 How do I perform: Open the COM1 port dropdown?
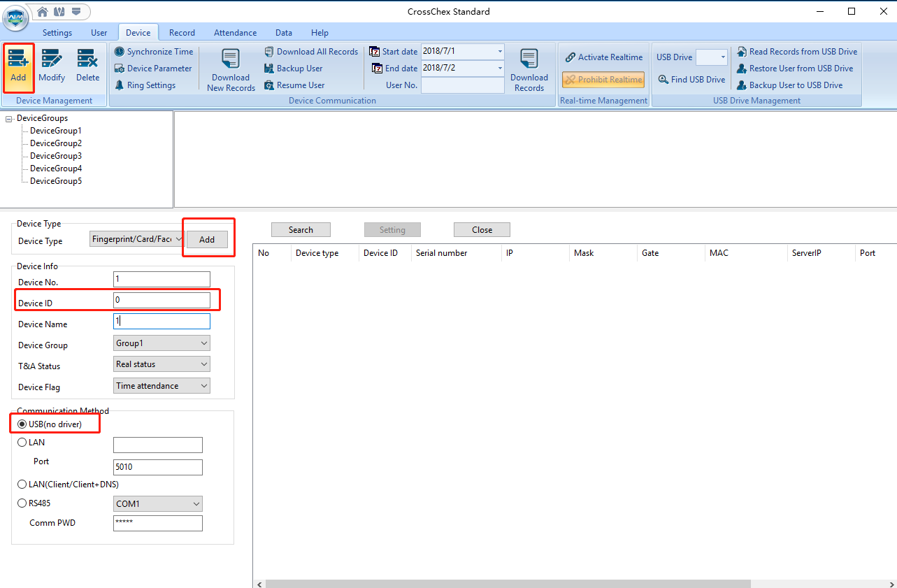(157, 504)
